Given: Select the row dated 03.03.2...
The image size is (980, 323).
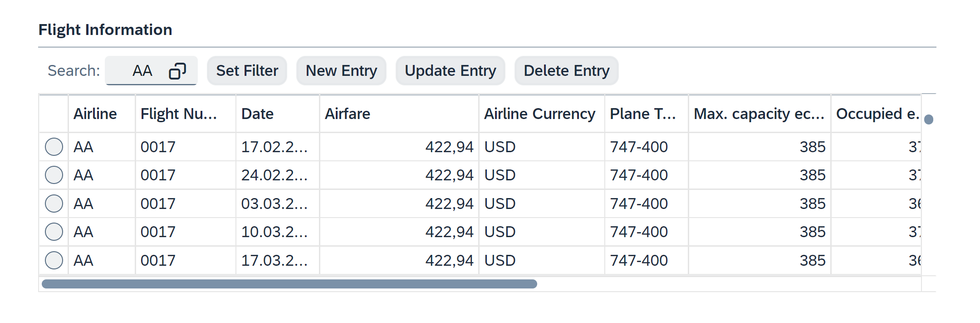Looking at the screenshot, I should (54, 204).
